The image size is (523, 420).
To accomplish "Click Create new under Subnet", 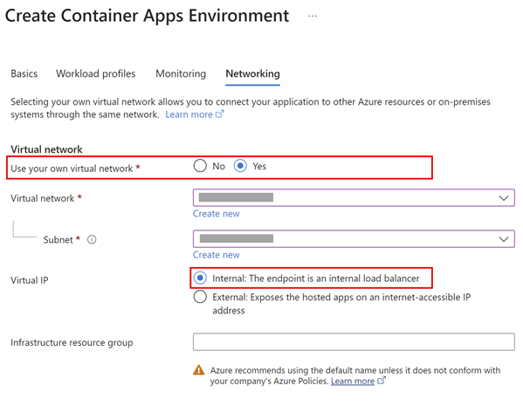I will pos(217,255).
